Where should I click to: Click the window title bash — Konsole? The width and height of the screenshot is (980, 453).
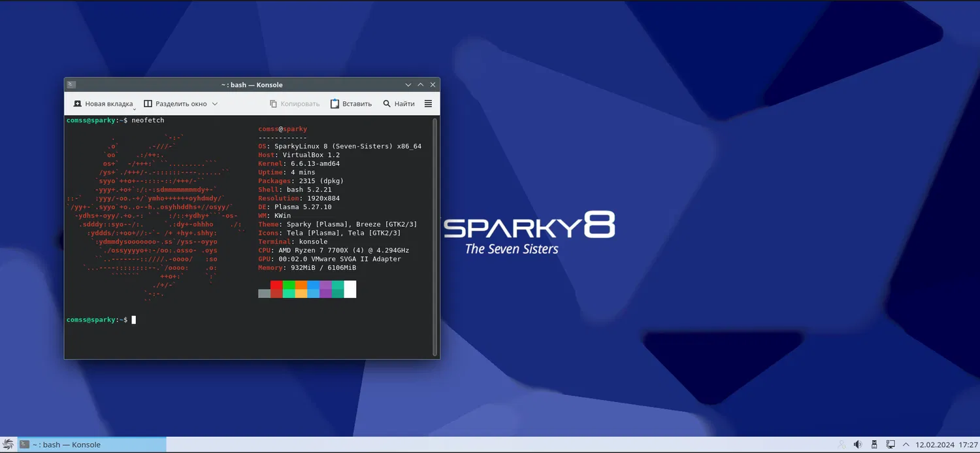click(252, 84)
